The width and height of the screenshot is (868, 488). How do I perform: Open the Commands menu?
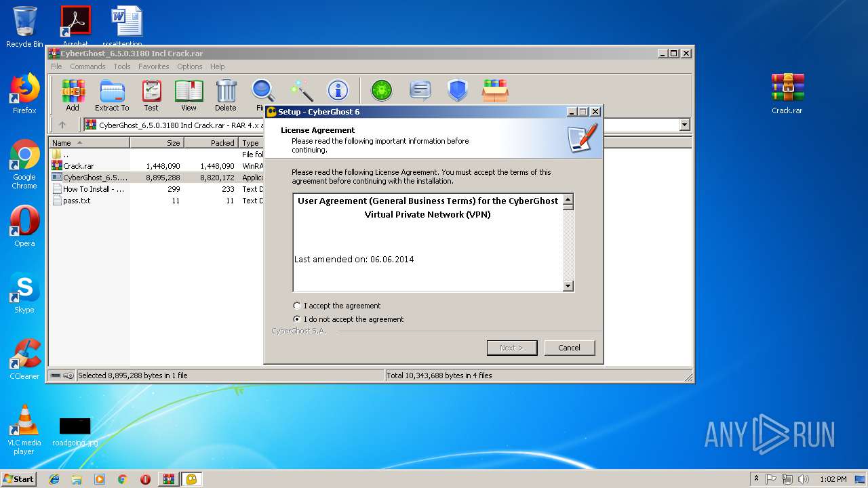pyautogui.click(x=87, y=66)
